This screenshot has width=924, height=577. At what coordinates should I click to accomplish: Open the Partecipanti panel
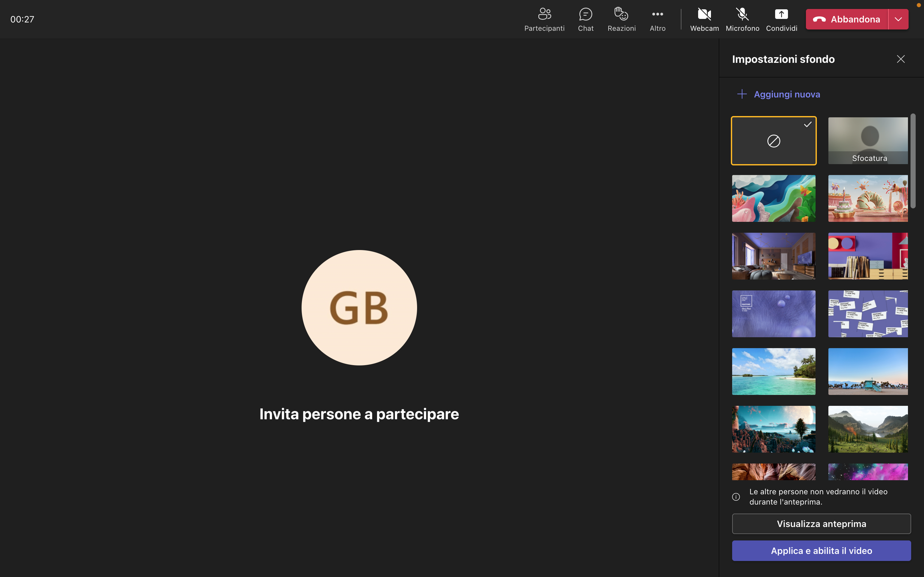point(544,19)
